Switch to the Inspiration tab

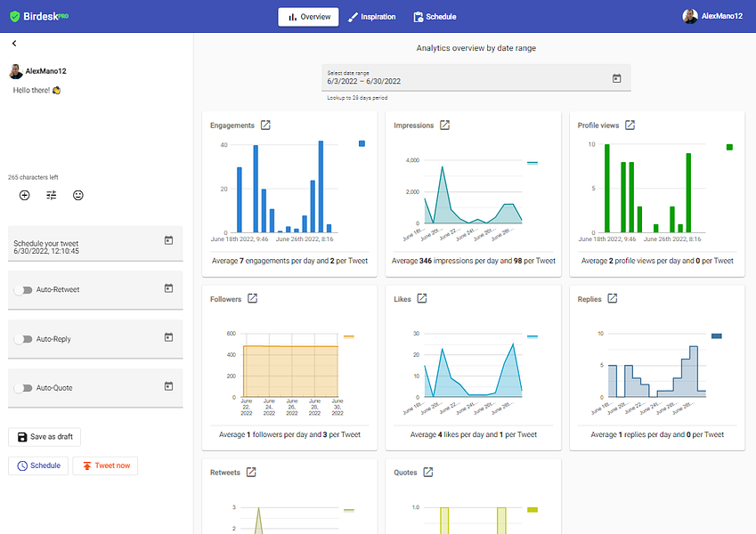tap(371, 17)
